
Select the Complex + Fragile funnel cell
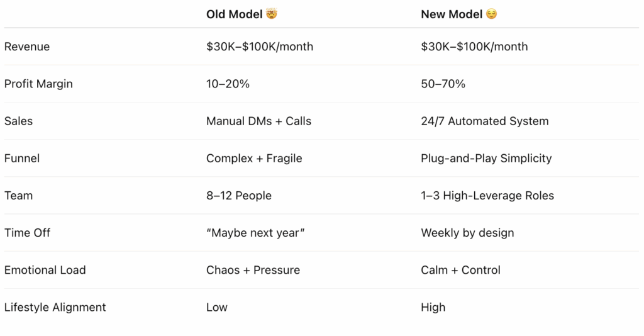click(254, 159)
